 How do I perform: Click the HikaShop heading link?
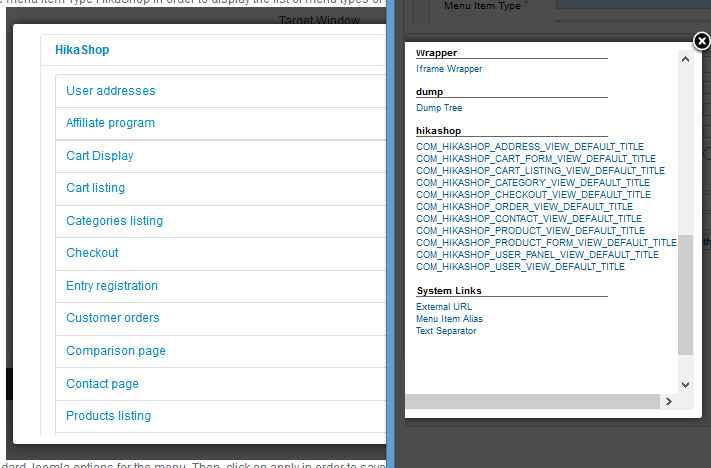pyautogui.click(x=82, y=50)
